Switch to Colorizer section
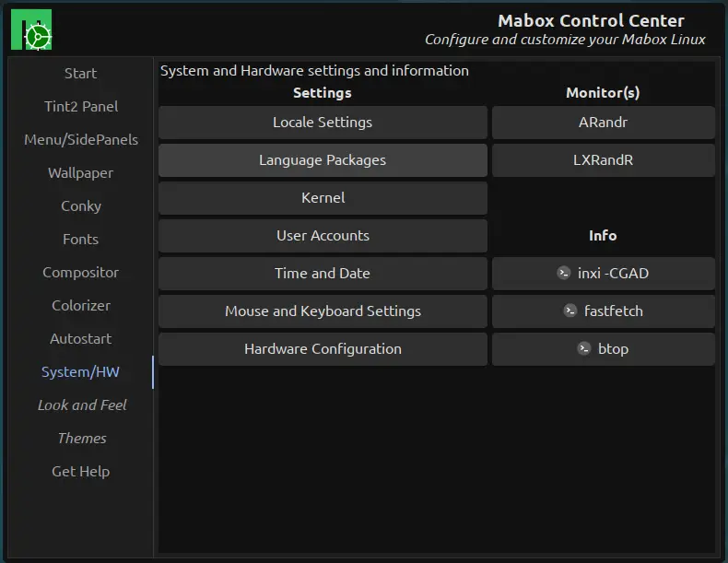The image size is (728, 563). pos(81,306)
